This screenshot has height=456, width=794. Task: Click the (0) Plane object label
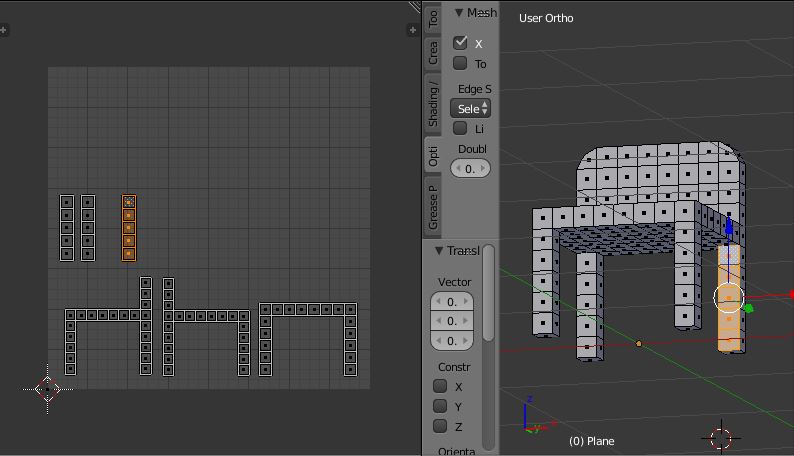click(x=591, y=441)
